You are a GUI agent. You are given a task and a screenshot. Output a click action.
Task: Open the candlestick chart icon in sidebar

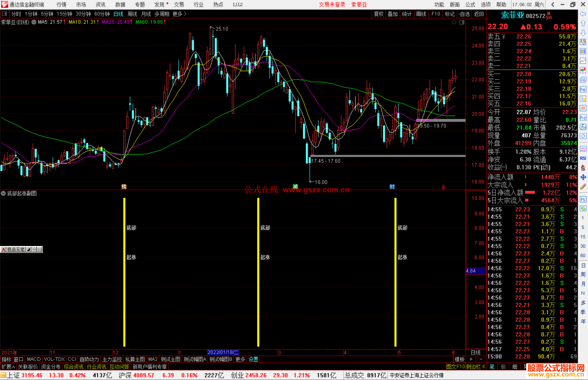pyautogui.click(x=583, y=70)
